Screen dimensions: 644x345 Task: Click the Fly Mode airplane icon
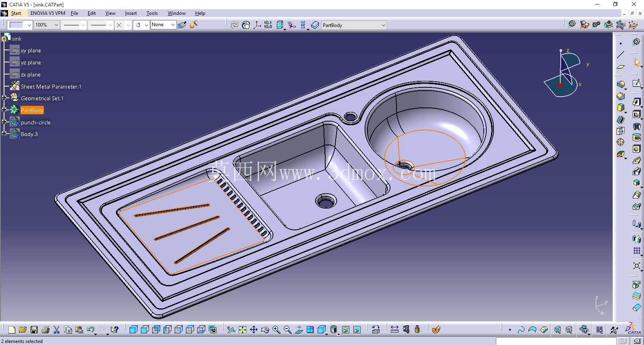pyautogui.click(x=231, y=330)
